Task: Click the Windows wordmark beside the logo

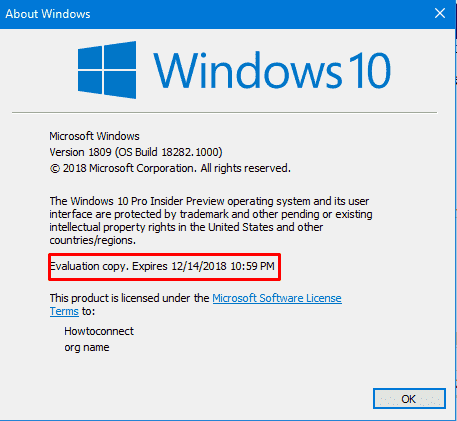Action: pyautogui.click(x=248, y=71)
